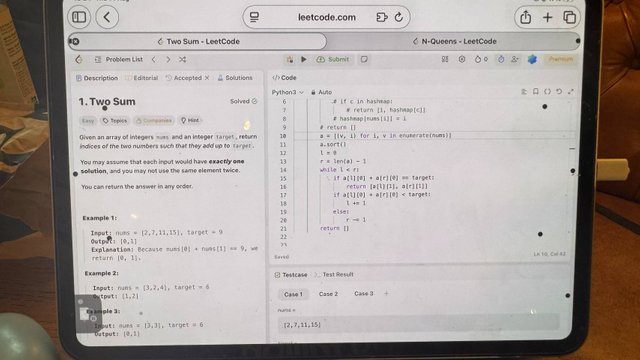
Task: Click the 'while l < r:' code line
Action: (339, 169)
